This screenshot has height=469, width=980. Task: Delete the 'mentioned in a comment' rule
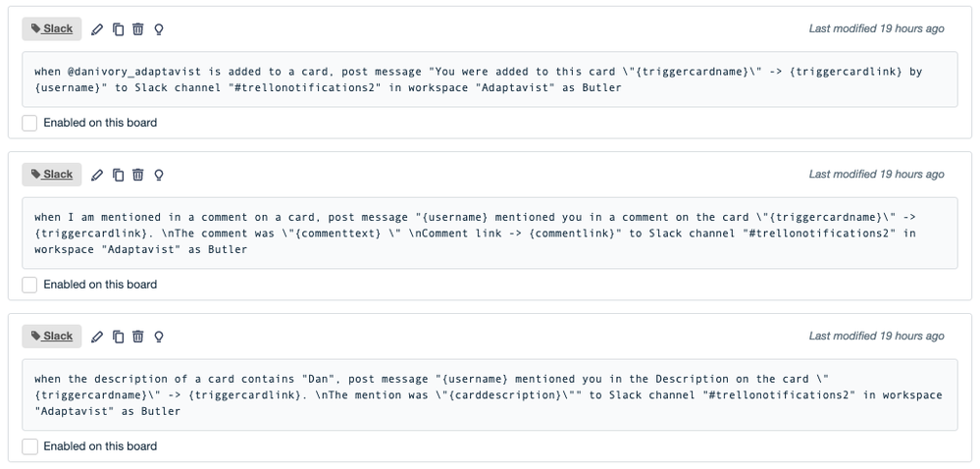138,175
